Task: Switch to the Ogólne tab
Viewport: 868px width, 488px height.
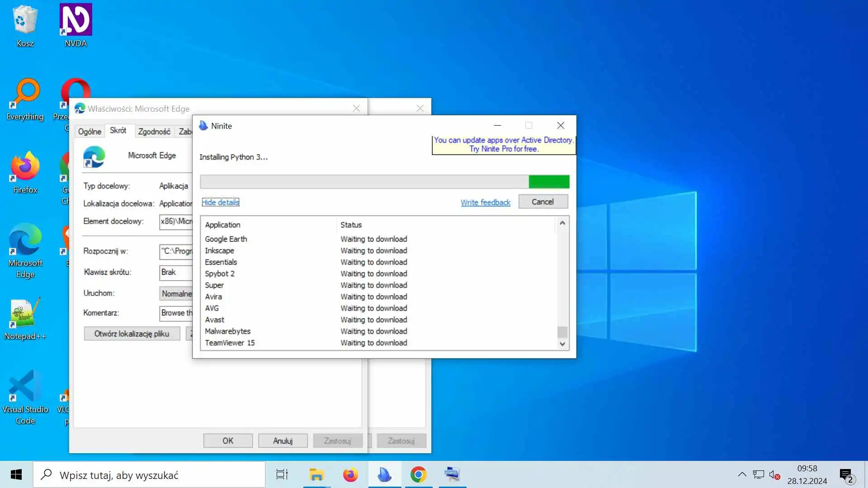Action: 90,131
